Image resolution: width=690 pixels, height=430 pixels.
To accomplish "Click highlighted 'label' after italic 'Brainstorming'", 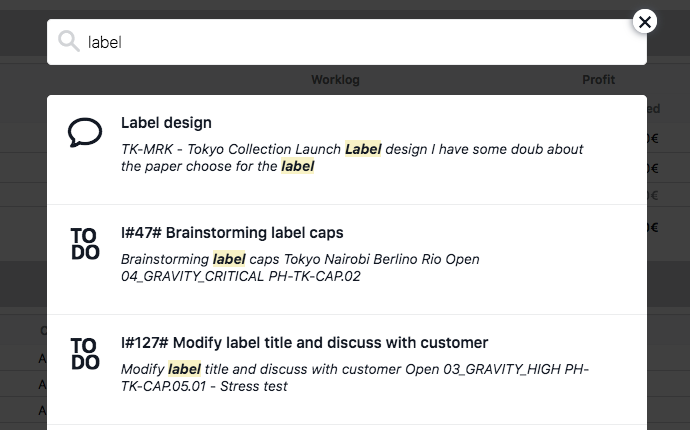I will (x=229, y=259).
